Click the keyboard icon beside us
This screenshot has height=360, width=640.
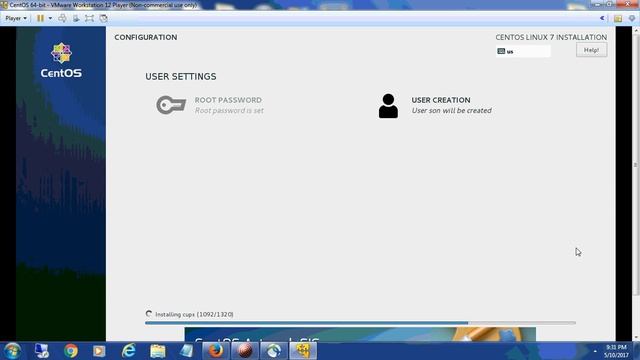[x=501, y=51]
